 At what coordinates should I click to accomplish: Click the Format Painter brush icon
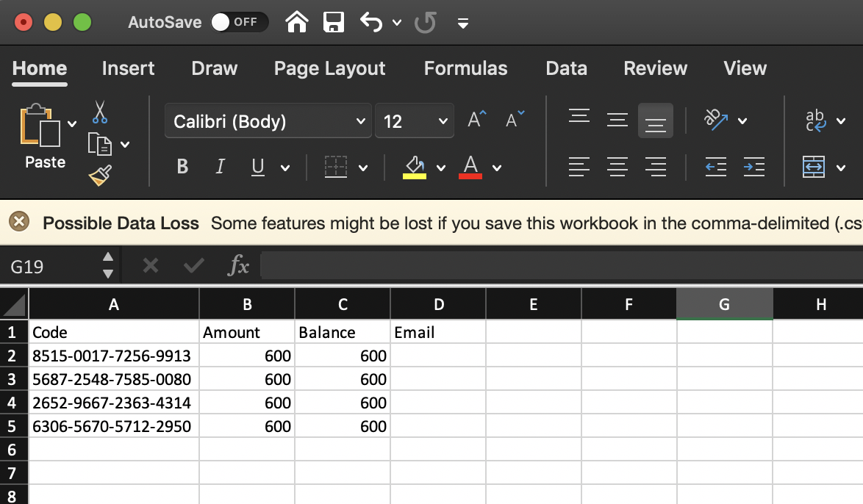point(100,176)
